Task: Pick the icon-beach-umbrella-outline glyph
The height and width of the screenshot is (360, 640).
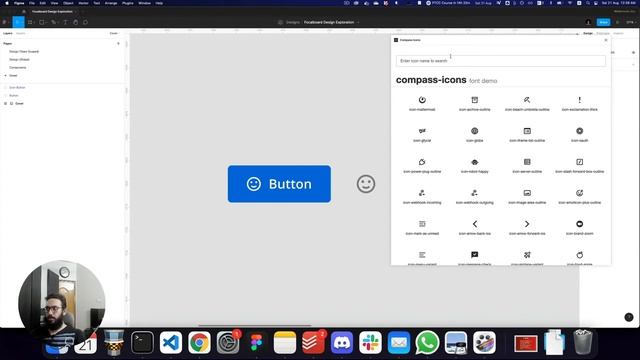Action: [x=527, y=100]
